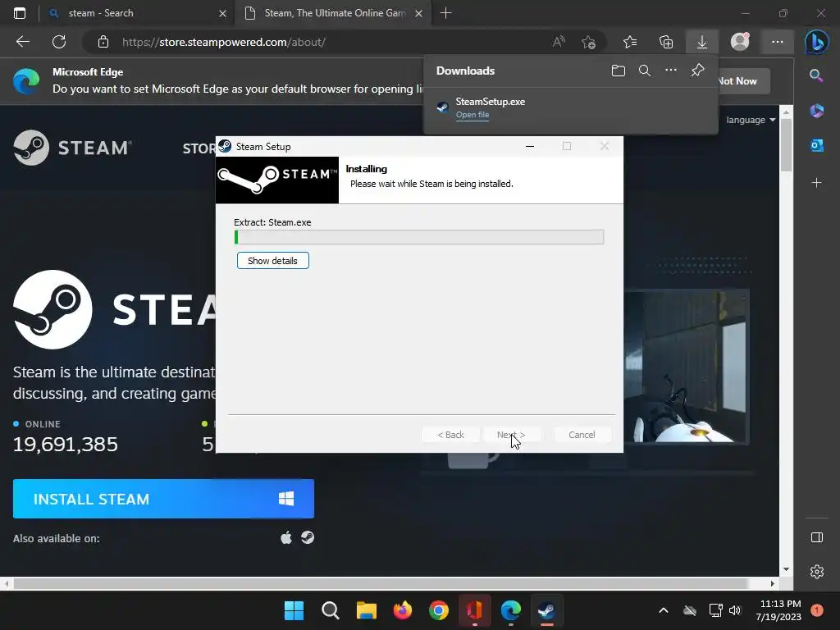
Task: Open Windows Start menu
Action: coord(294,610)
